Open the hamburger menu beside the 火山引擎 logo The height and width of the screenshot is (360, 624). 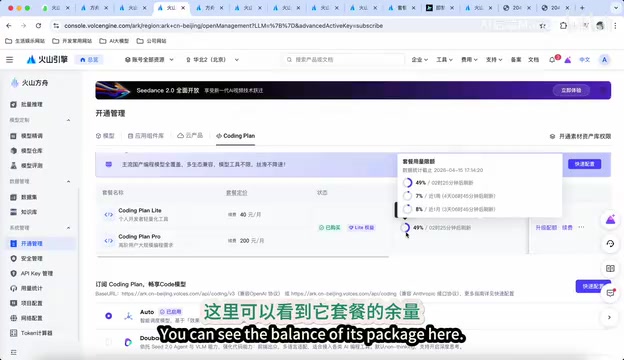[10, 60]
